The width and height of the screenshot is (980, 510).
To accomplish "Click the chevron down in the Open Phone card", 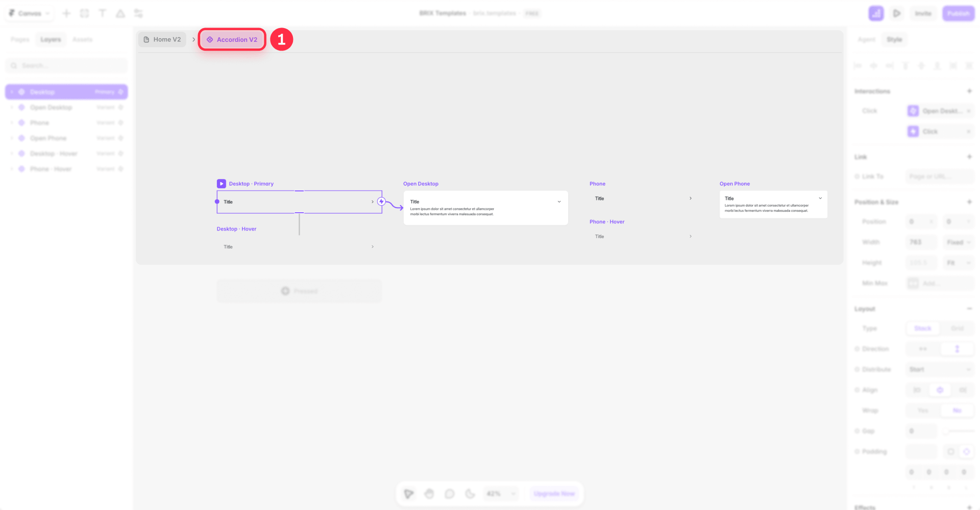I will click(820, 198).
